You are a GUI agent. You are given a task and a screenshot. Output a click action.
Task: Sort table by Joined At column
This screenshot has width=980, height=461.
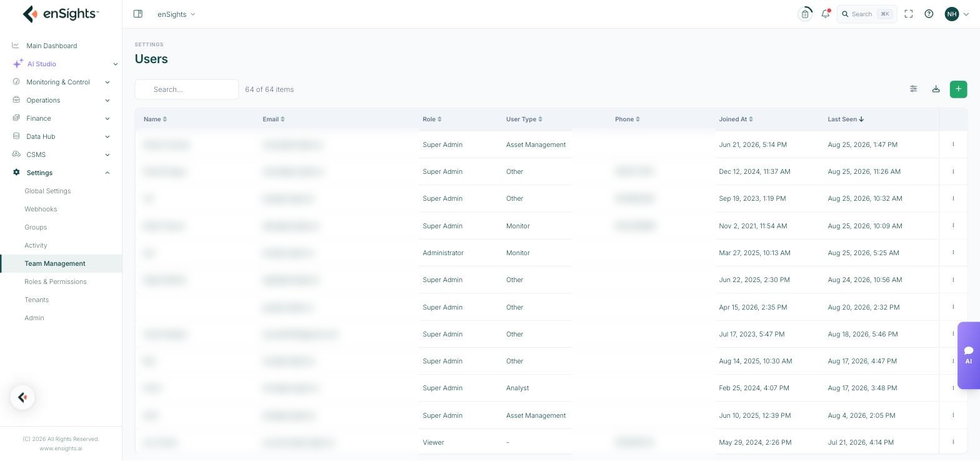click(736, 119)
